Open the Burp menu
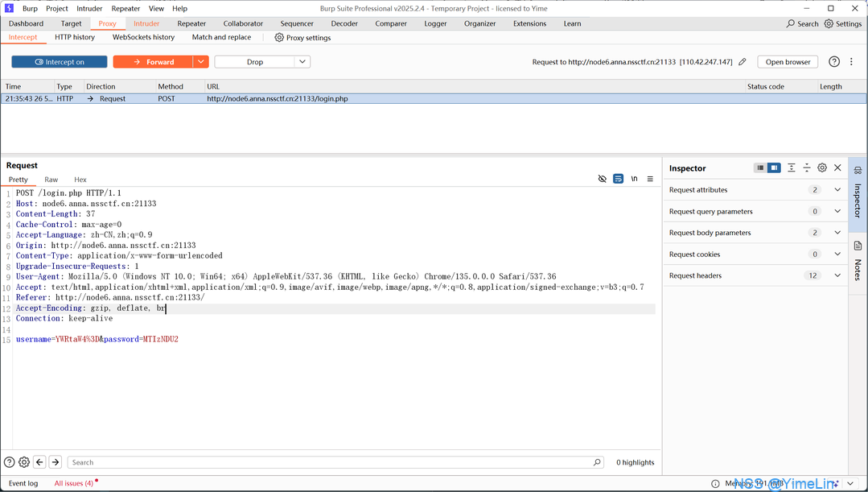Viewport: 868px width, 492px height. tap(30, 8)
